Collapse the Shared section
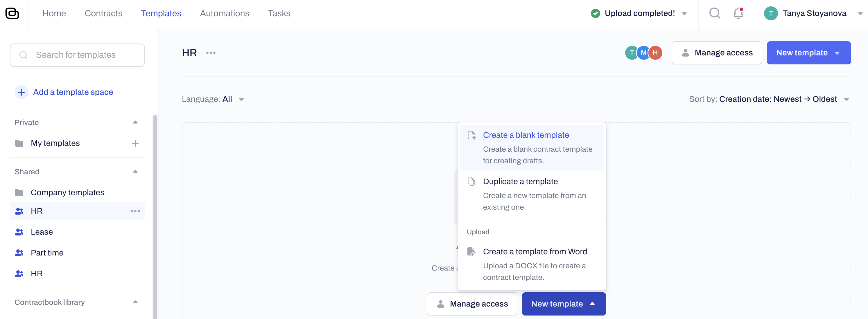Viewport: 868px width, 319px height. (135, 172)
